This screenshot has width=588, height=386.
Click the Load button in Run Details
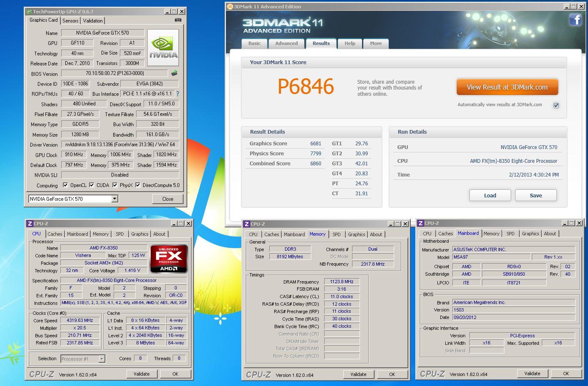tap(490, 195)
